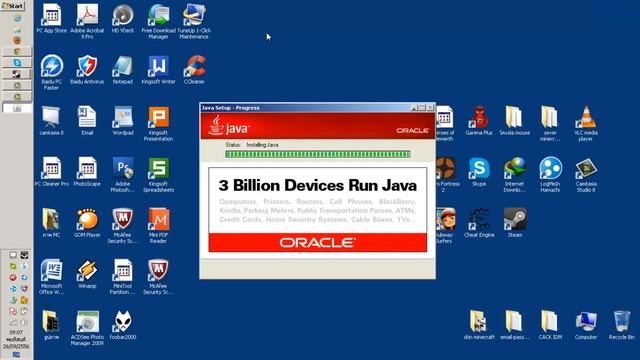Image resolution: width=640 pixels, height=360 pixels.
Task: Click the Oracle red banner in installer
Action: point(318,243)
